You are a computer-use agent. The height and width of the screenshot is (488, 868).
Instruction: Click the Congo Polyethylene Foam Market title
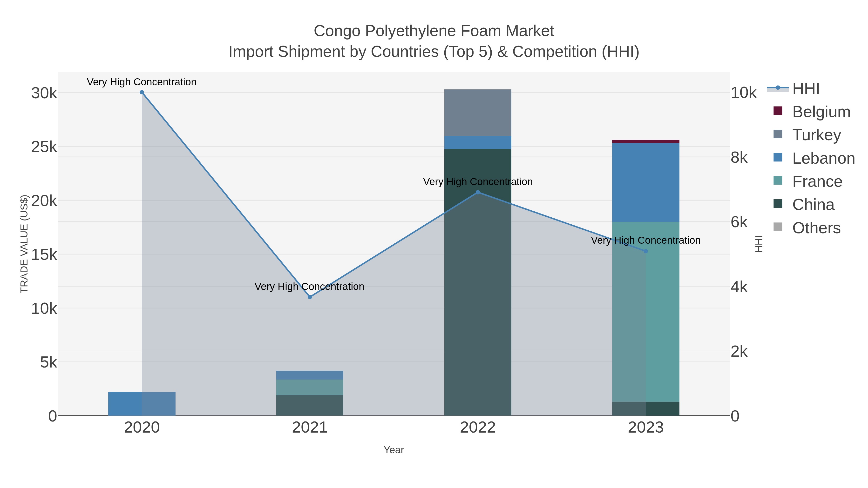pyautogui.click(x=434, y=31)
